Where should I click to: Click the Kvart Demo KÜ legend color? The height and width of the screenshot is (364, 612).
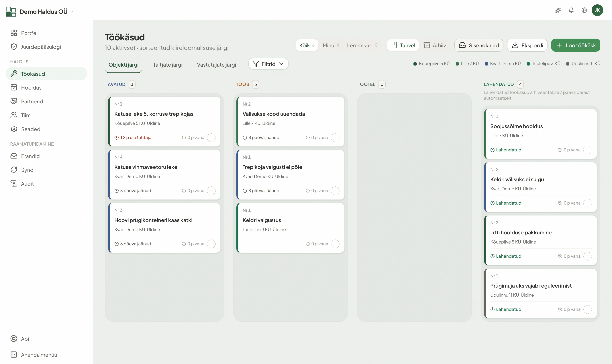[x=486, y=64]
